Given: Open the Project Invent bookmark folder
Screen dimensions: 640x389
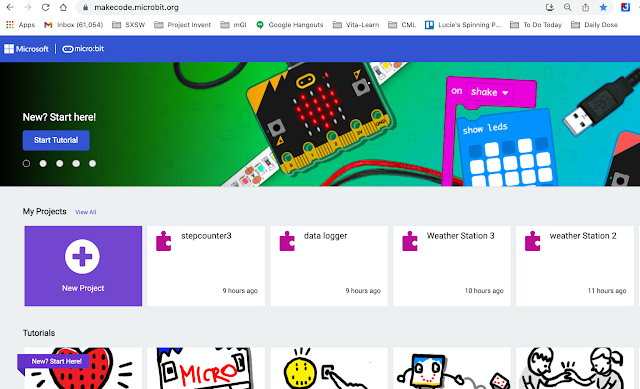Looking at the screenshot, I should (182, 25).
